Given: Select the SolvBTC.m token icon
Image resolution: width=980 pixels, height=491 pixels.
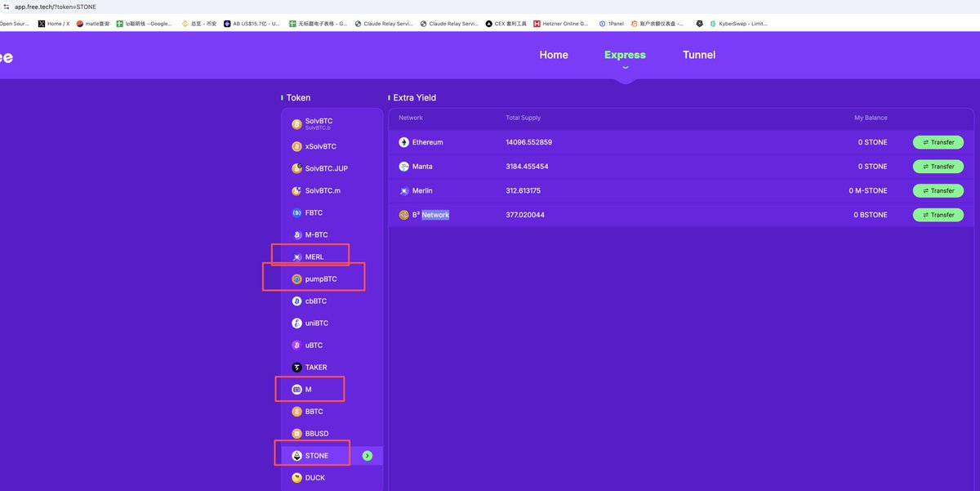Looking at the screenshot, I should click(296, 190).
